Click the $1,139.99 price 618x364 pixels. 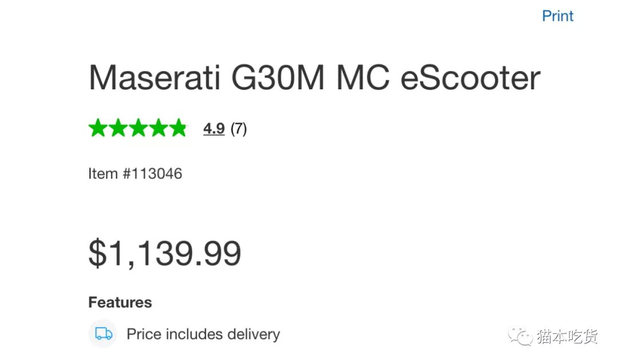click(164, 253)
